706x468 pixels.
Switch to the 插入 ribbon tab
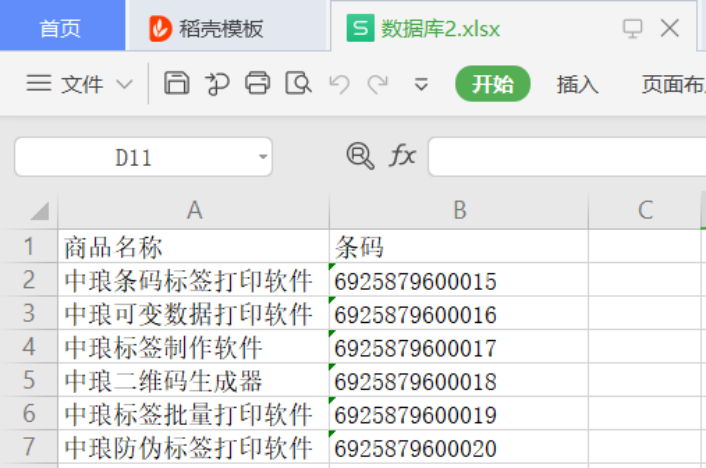[577, 84]
